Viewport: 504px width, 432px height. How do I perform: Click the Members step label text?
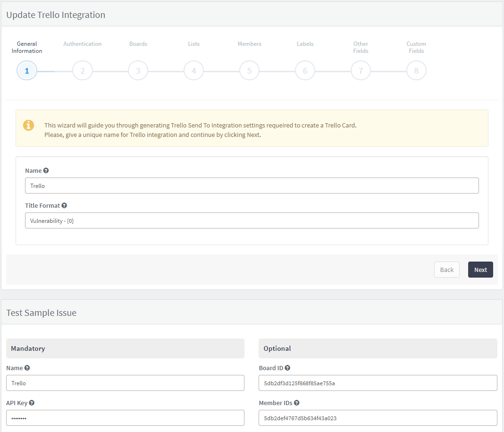pos(250,44)
